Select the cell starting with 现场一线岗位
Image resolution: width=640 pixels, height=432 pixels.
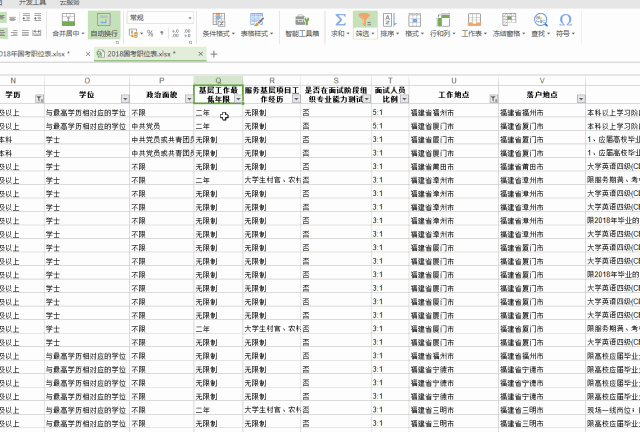click(x=613, y=410)
